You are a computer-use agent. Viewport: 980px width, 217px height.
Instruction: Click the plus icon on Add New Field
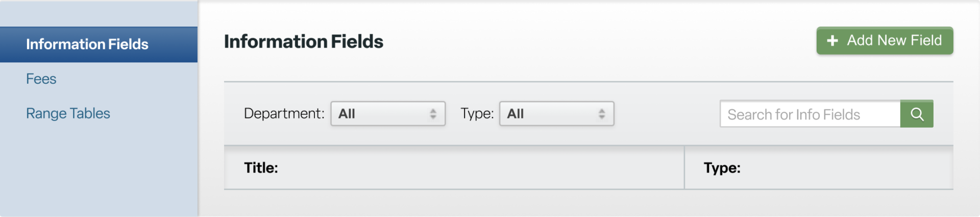coord(832,41)
